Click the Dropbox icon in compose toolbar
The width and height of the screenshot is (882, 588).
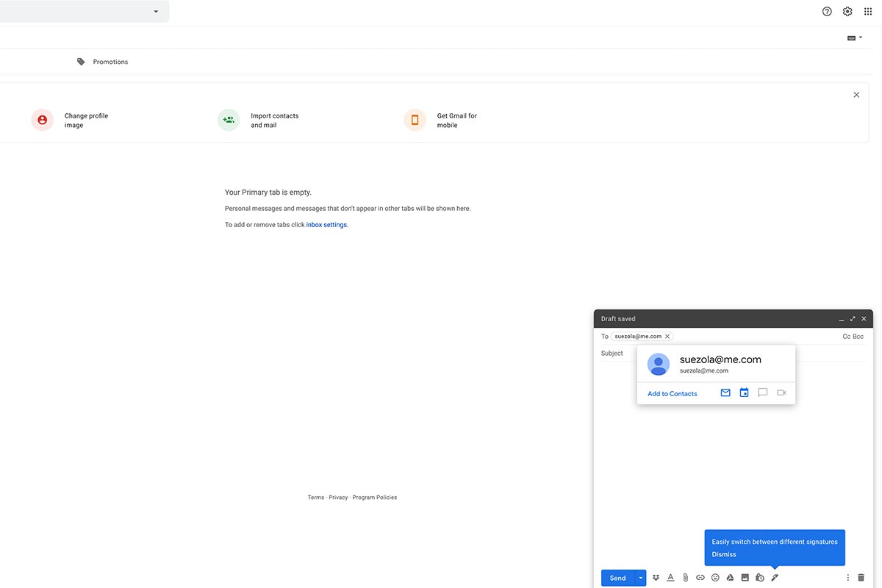point(656,578)
